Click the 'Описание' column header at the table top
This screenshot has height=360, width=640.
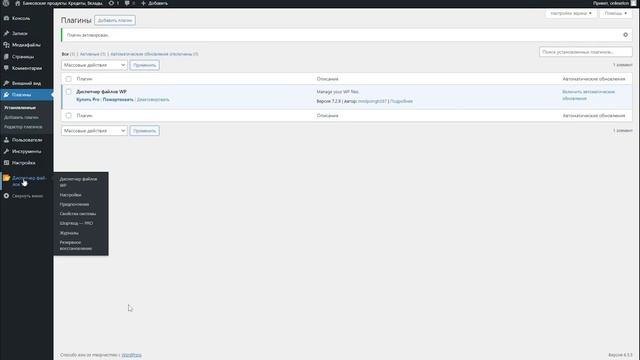tap(327, 79)
